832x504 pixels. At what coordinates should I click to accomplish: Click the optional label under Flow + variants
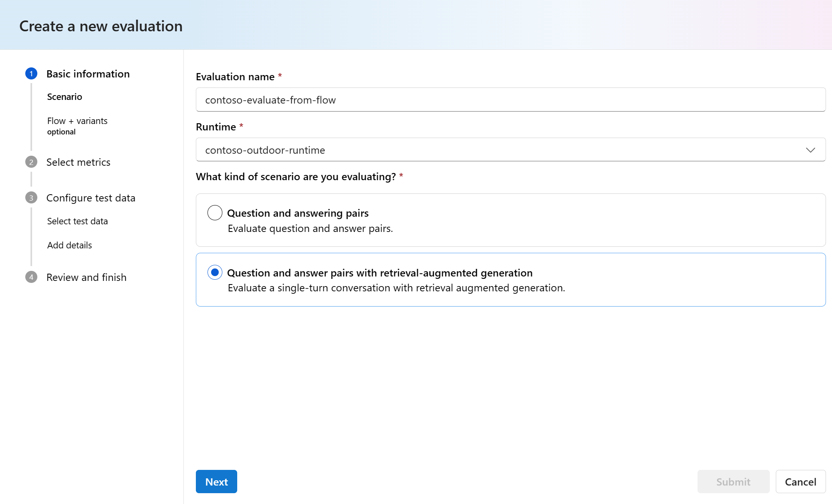click(x=61, y=132)
